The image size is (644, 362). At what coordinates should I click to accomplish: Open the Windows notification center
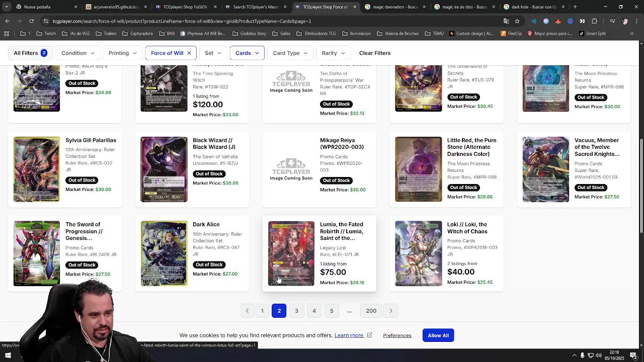(x=633, y=355)
